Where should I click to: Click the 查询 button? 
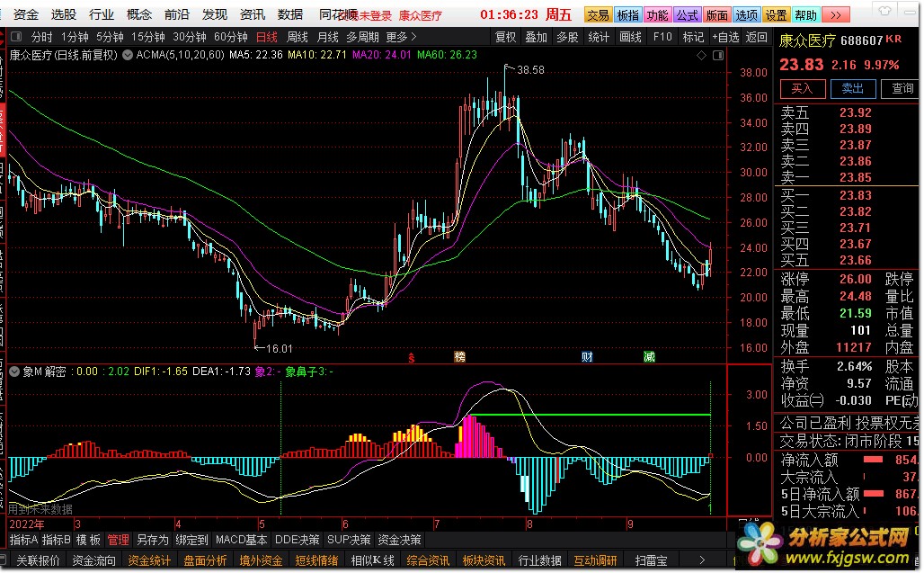click(x=902, y=89)
